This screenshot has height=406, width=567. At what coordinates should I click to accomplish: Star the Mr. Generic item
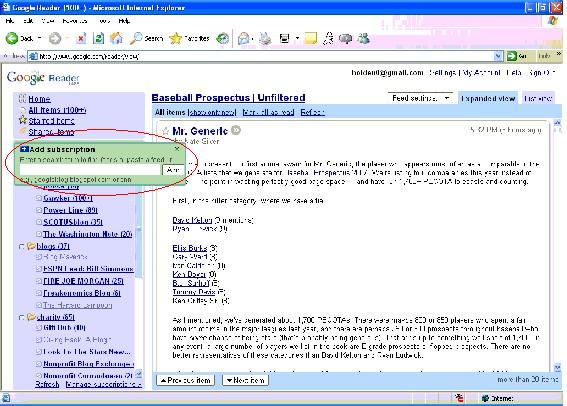pos(165,131)
